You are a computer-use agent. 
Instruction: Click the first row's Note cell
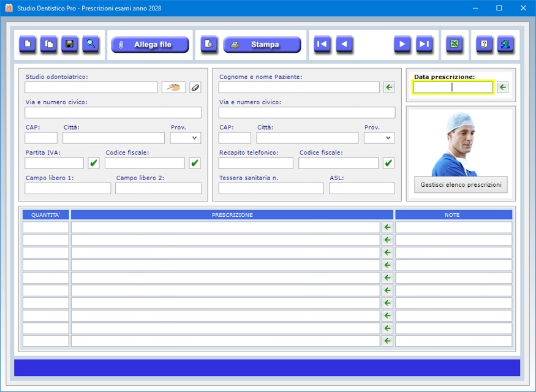point(454,227)
